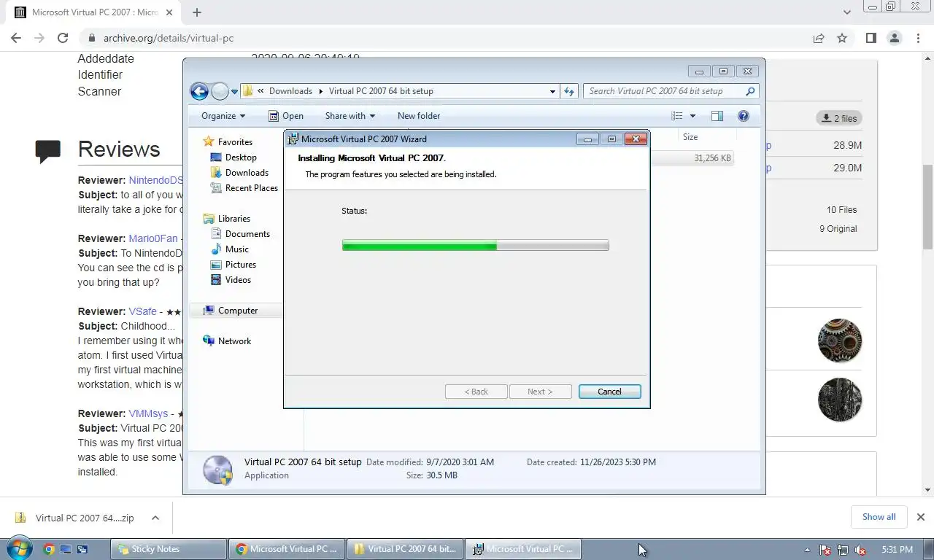Select Libraries in the navigation pane
934x560 pixels.
coord(226,218)
